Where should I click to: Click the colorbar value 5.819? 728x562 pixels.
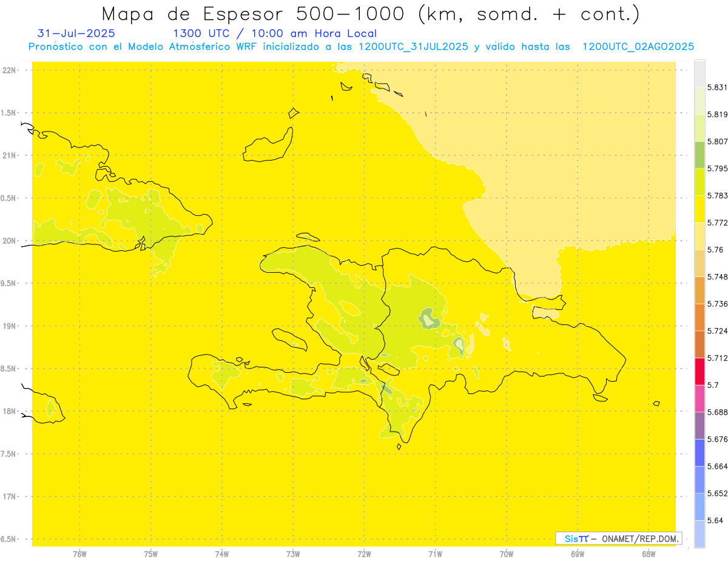718,115
